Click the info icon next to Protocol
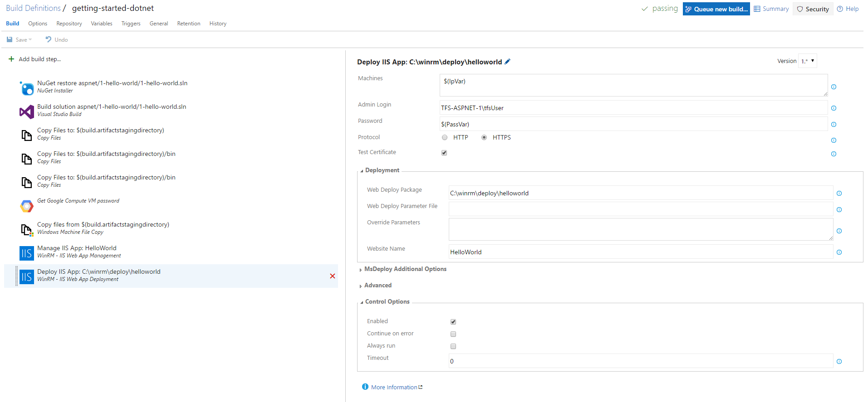This screenshot has width=868, height=402. pos(834,140)
